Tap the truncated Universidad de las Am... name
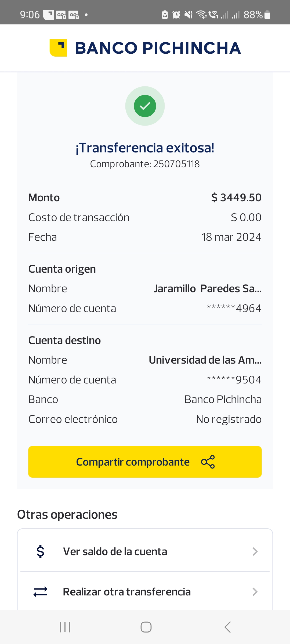 point(205,360)
